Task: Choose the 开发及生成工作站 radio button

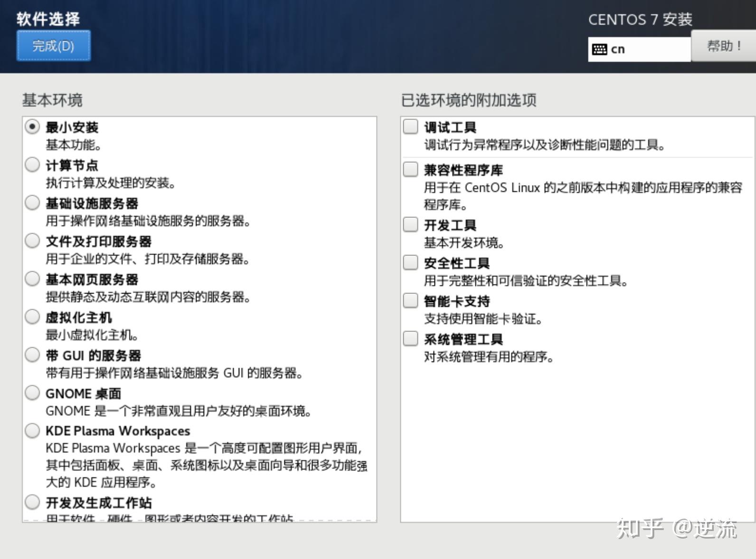Action: [x=32, y=502]
